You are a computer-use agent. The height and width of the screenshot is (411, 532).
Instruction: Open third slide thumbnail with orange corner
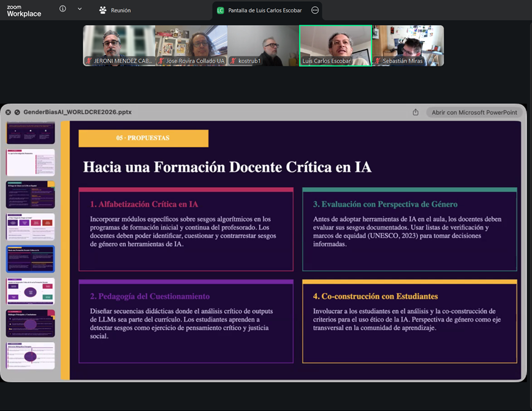pyautogui.click(x=31, y=194)
